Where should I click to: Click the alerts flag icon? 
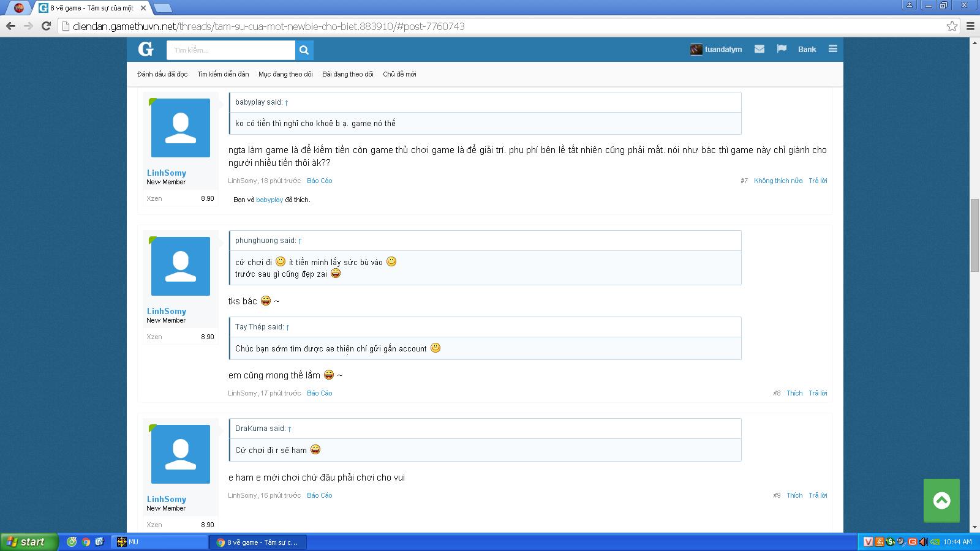click(782, 49)
